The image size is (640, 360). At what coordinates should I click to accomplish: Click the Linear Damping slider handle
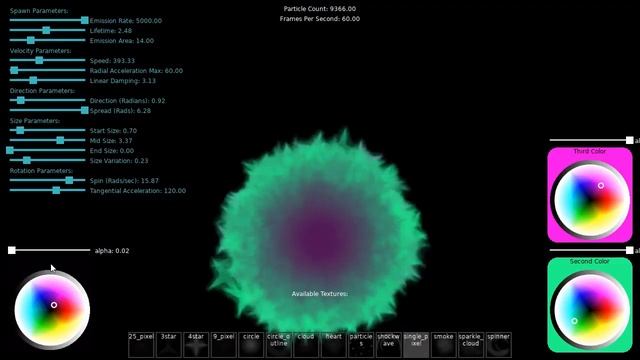click(x=33, y=80)
